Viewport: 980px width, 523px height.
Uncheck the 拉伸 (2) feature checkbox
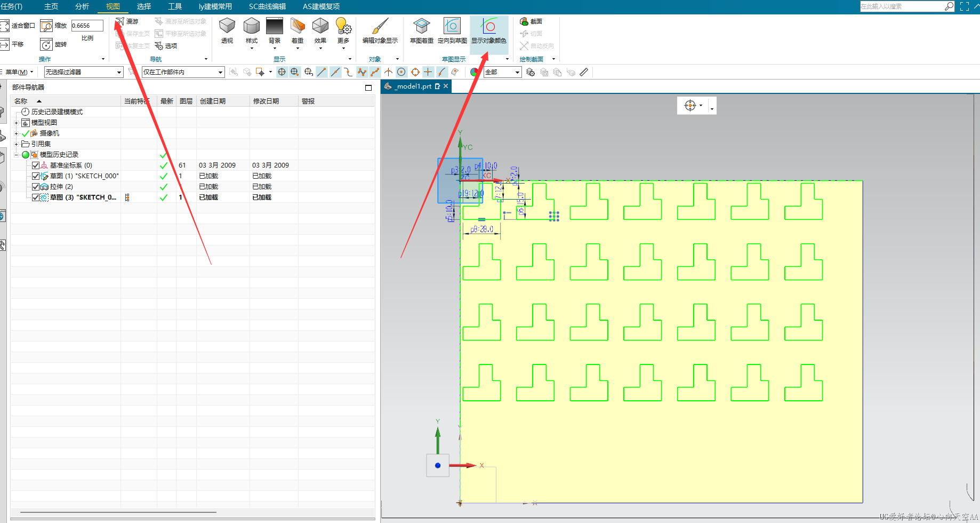point(36,187)
